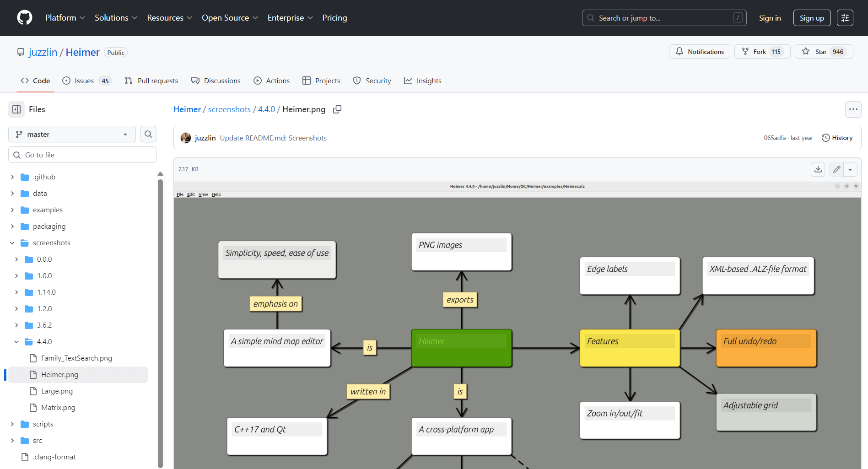Image resolution: width=868 pixels, height=469 pixels.
Task: Open the three-dot more file actions menu
Action: click(x=853, y=109)
